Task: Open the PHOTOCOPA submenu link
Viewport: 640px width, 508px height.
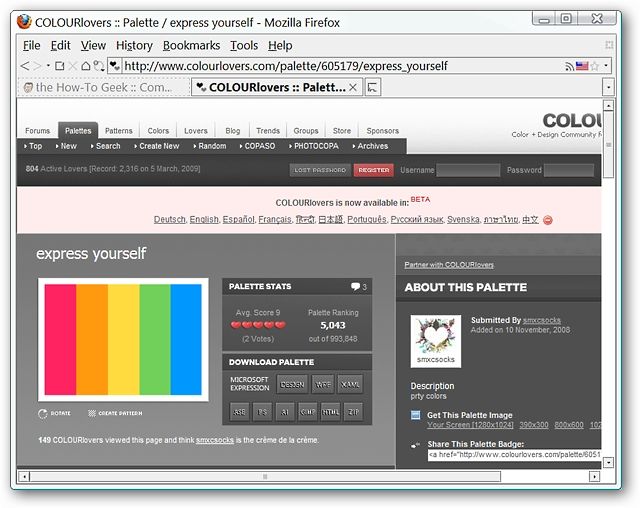Action: point(314,146)
